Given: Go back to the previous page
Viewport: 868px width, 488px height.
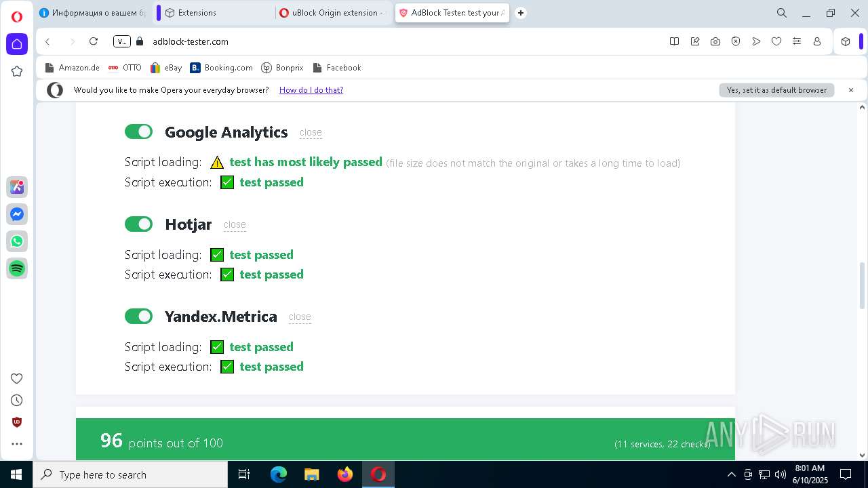Looking at the screenshot, I should (x=47, y=41).
